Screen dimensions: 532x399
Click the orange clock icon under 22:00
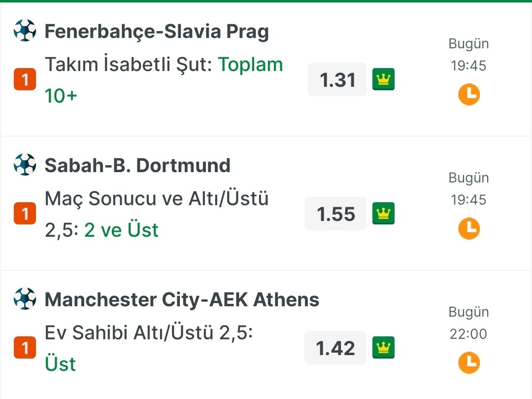(x=469, y=363)
